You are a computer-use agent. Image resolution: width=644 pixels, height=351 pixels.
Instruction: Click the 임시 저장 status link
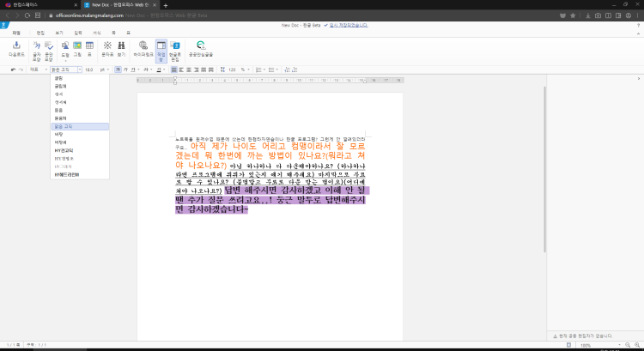pyautogui.click(x=345, y=25)
